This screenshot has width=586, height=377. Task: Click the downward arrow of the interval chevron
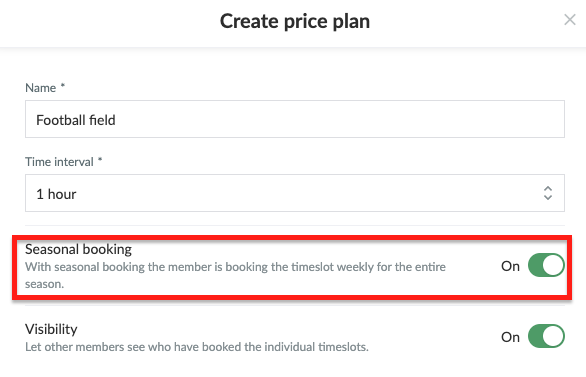coord(548,198)
